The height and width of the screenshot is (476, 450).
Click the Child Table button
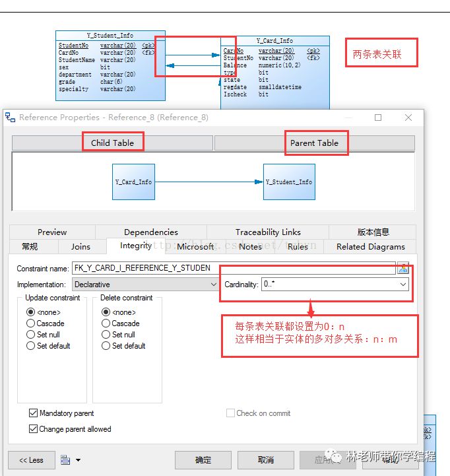(112, 143)
